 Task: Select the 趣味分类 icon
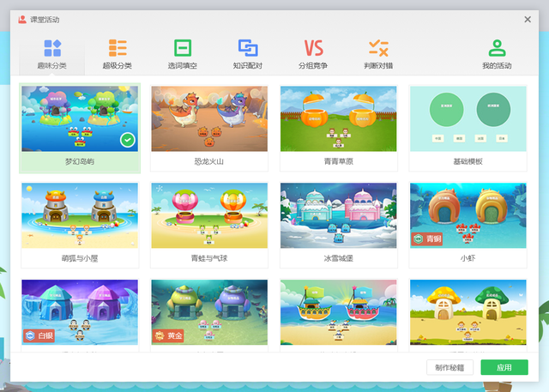[x=52, y=48]
